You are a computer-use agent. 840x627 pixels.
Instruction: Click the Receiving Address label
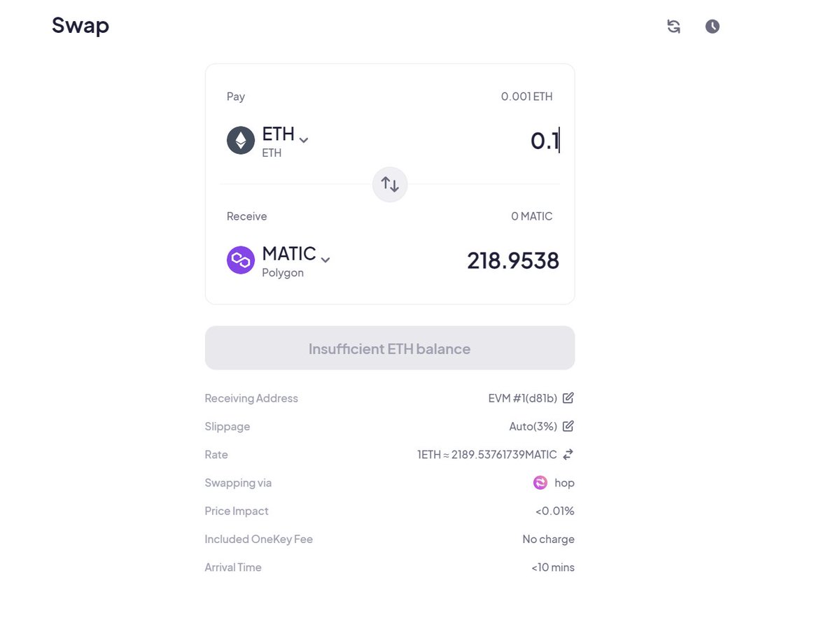(251, 398)
